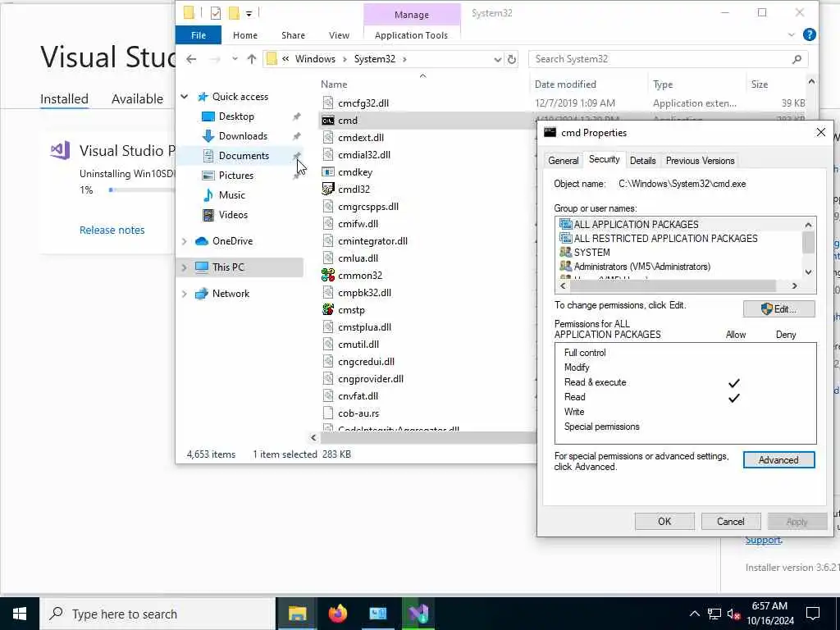
Task: Go back with the Explorer back arrow
Action: pos(191,59)
